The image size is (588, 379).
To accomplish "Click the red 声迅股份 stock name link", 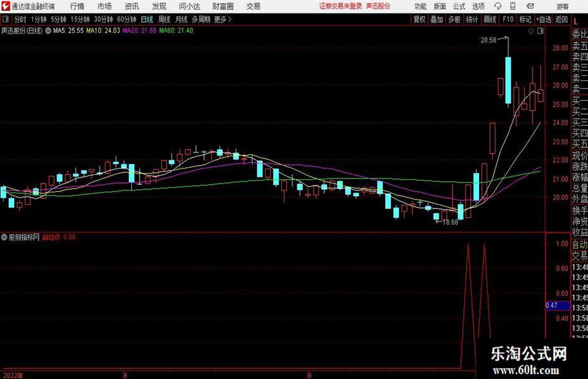I will (378, 6).
